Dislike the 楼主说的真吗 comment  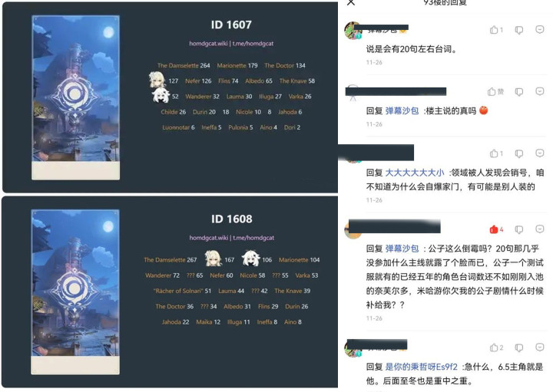point(518,92)
